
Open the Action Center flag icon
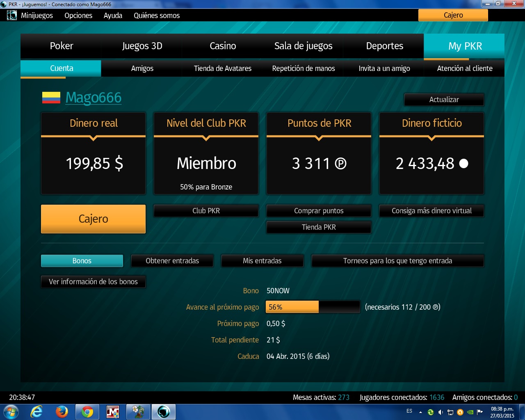pos(480,412)
